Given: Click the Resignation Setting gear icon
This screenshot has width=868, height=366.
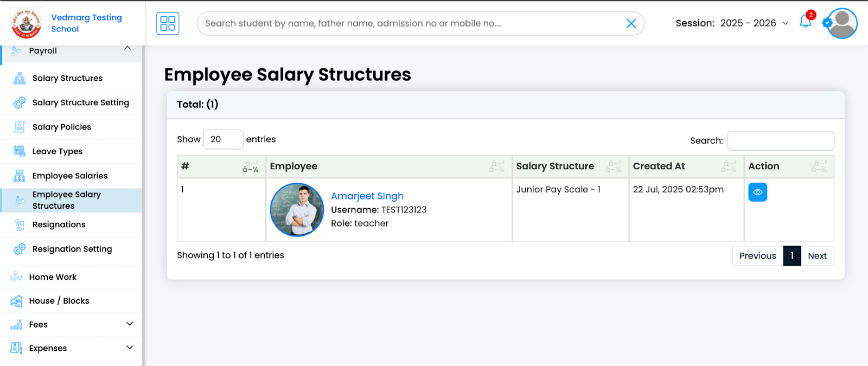Looking at the screenshot, I should [x=18, y=249].
